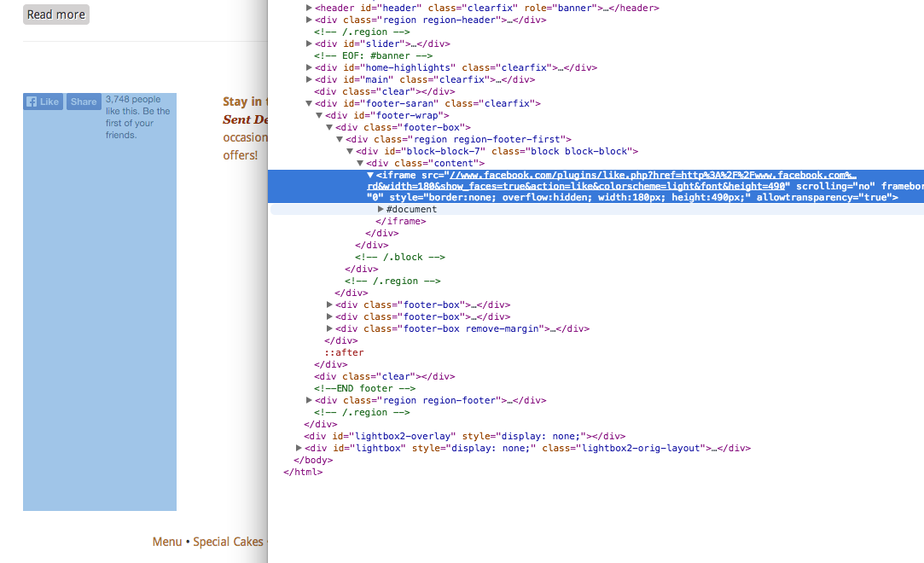Expand the header element node
Screen dimensions: 924x563
click(x=309, y=8)
